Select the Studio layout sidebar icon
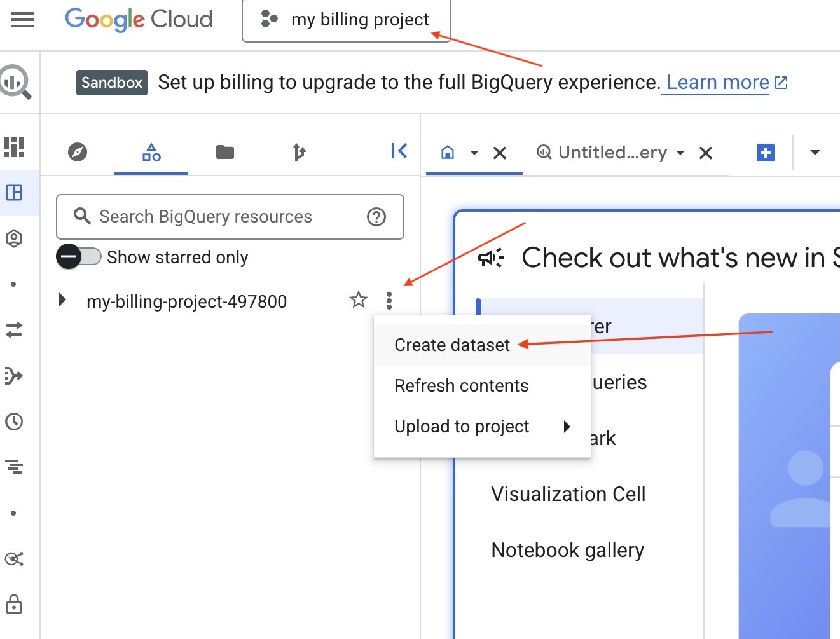The width and height of the screenshot is (840, 639). [x=14, y=193]
